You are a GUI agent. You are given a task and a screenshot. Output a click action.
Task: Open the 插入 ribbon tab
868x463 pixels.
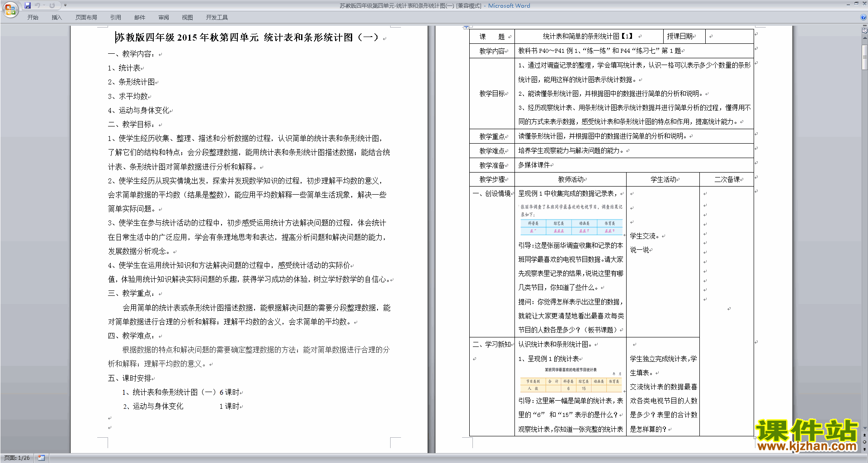tap(57, 18)
